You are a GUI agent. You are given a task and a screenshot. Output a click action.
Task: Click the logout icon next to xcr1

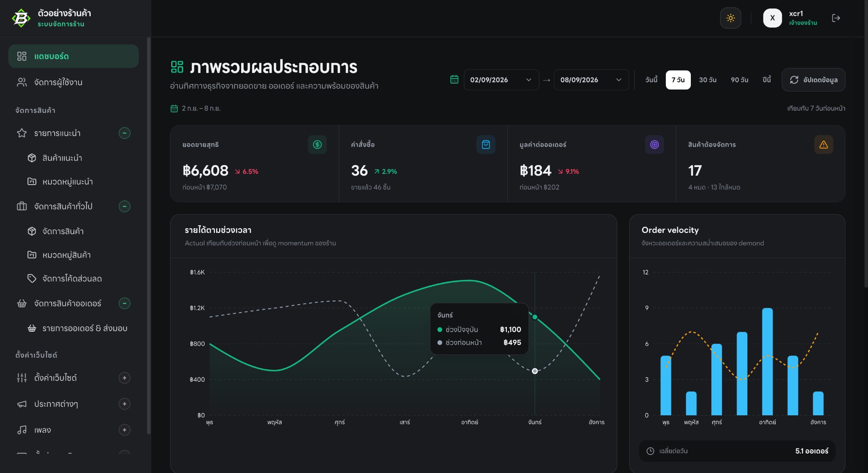click(836, 18)
